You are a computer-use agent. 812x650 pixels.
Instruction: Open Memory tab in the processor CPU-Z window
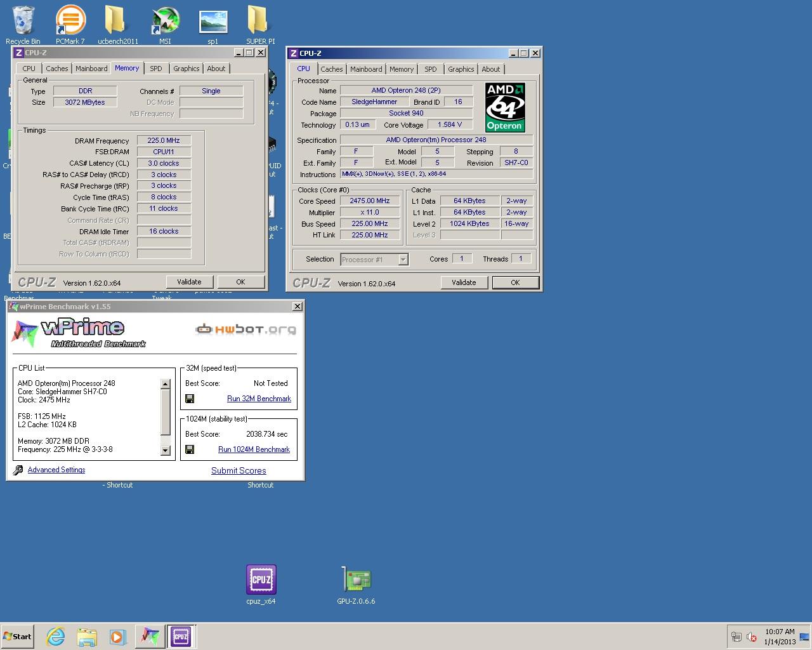point(402,69)
